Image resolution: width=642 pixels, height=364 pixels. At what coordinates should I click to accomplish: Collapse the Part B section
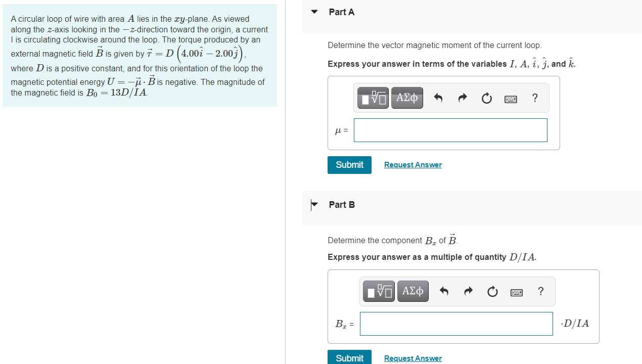tap(314, 204)
